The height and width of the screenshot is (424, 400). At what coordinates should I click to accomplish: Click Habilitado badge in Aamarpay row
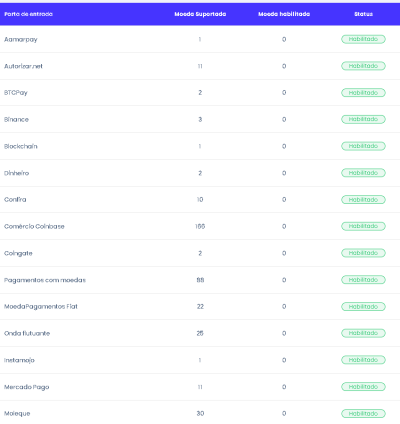363,39
